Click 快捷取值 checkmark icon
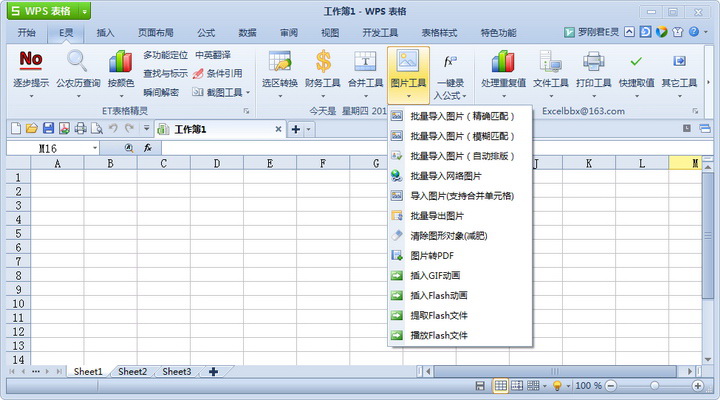The image size is (720, 400). click(636, 61)
